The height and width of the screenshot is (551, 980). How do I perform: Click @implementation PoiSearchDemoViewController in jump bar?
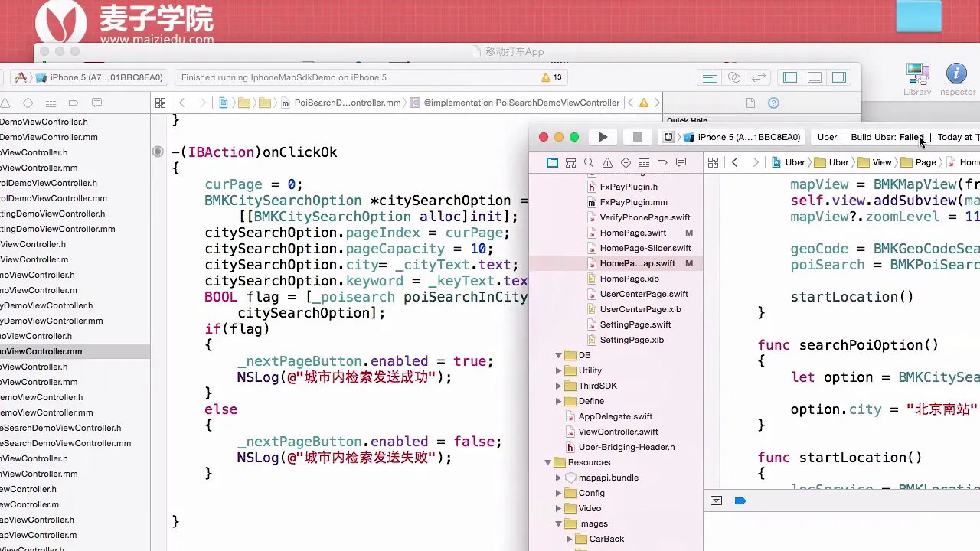(515, 103)
